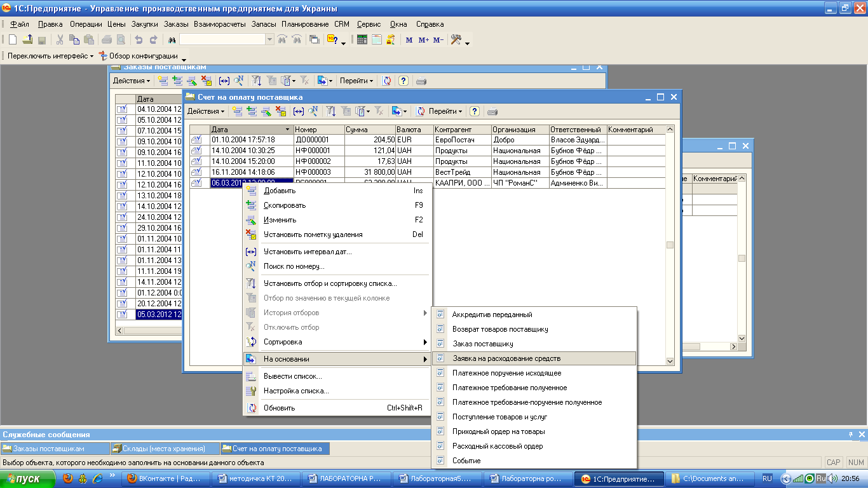Select Платежное поручение исходящее
Image resolution: width=868 pixels, height=488 pixels.
point(534,373)
